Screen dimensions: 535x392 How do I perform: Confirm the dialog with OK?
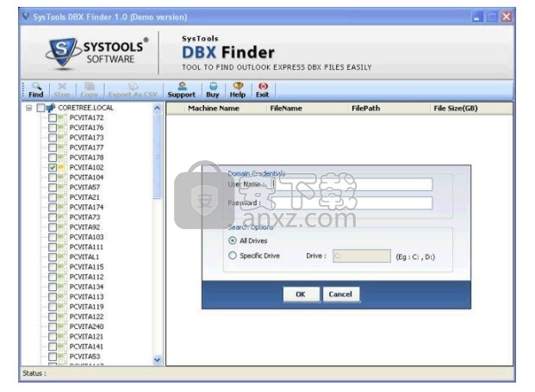click(301, 294)
